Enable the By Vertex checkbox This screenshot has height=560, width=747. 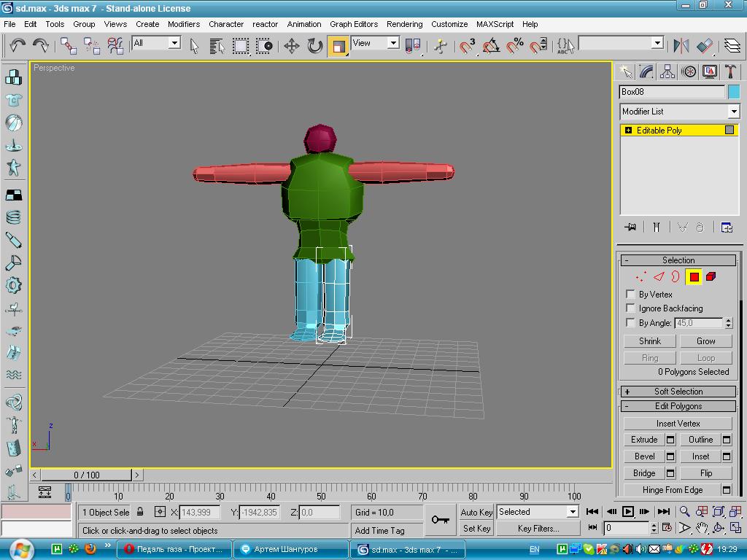[630, 295]
